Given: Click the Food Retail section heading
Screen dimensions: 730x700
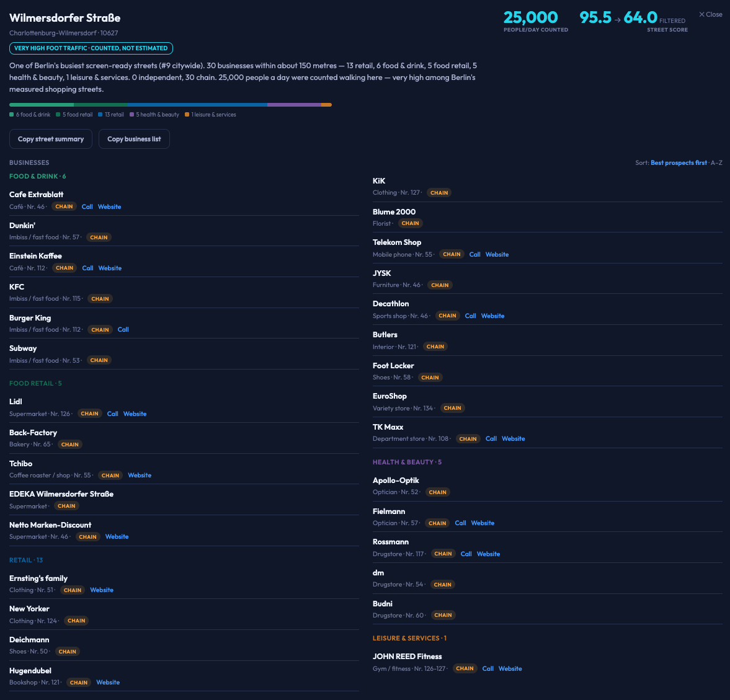Looking at the screenshot, I should [35, 384].
